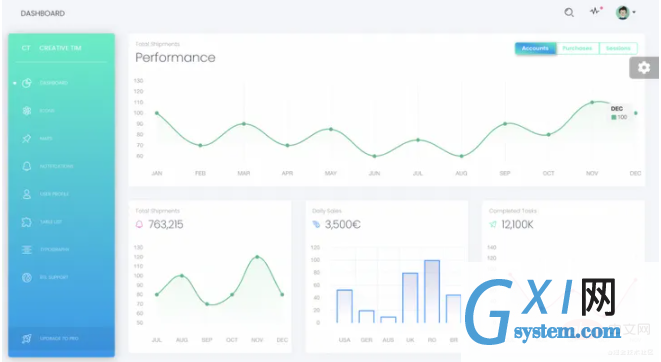Click the Daily Sales card label
This screenshot has width=661, height=362.
(x=327, y=211)
